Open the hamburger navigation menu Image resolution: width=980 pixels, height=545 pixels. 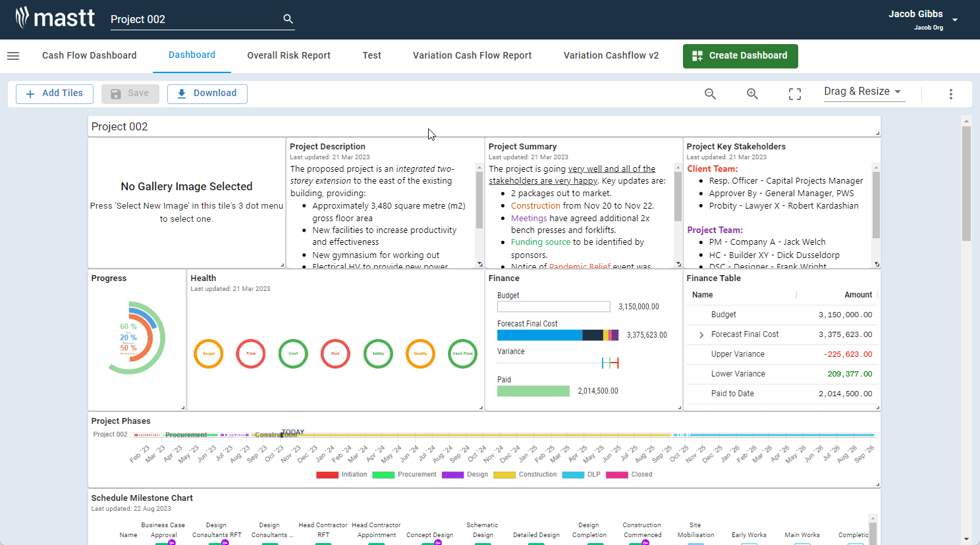click(13, 56)
